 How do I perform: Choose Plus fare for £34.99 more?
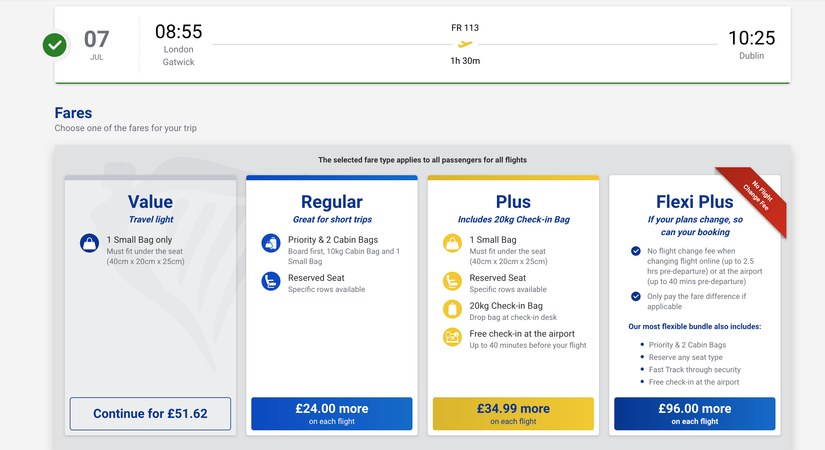point(513,414)
